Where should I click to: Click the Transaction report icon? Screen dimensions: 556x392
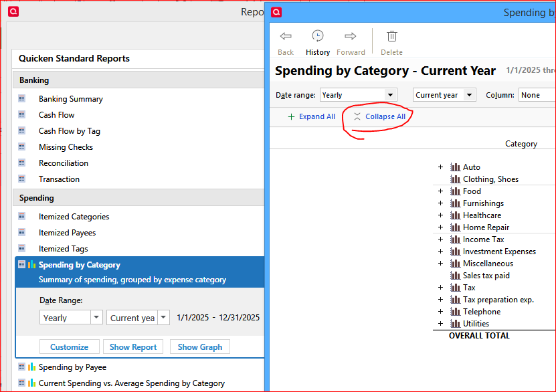point(22,179)
